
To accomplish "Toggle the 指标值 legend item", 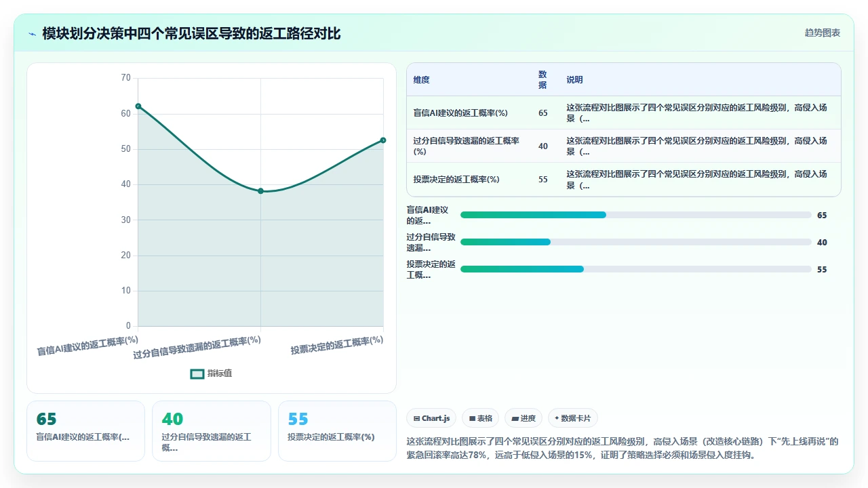I will click(212, 373).
